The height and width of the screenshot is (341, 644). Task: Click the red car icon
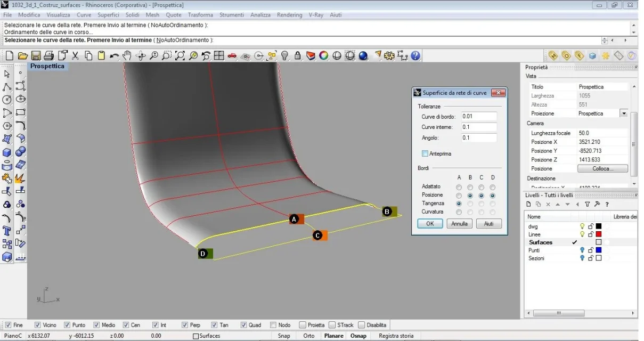point(232,55)
